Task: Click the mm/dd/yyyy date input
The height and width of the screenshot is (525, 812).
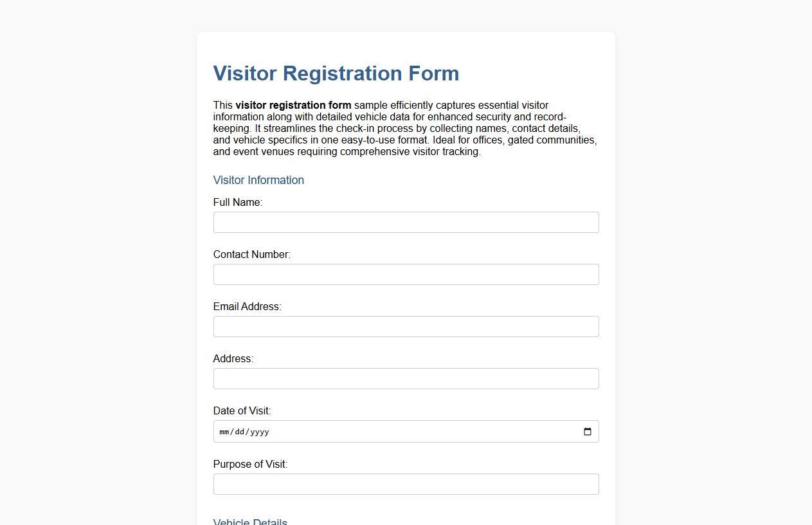Action: [386, 432]
